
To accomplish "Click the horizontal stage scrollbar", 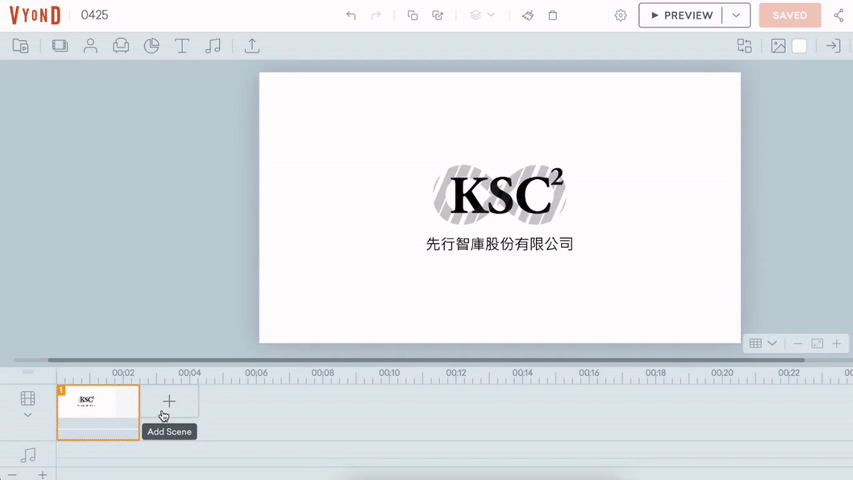I will pos(426,360).
